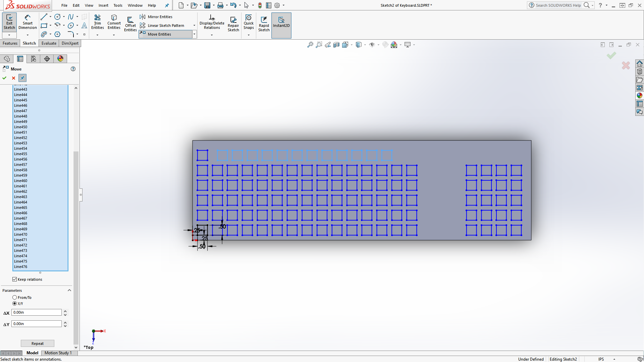
Task: Open Display/Delete Relations
Action: [x=212, y=22]
